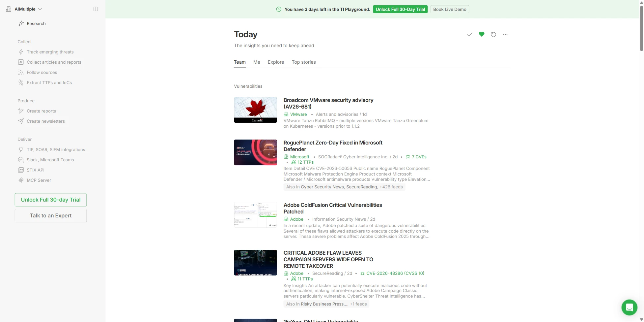The image size is (644, 322).
Task: Click the Adobe ColdFusion article thumbnail
Action: click(256, 215)
